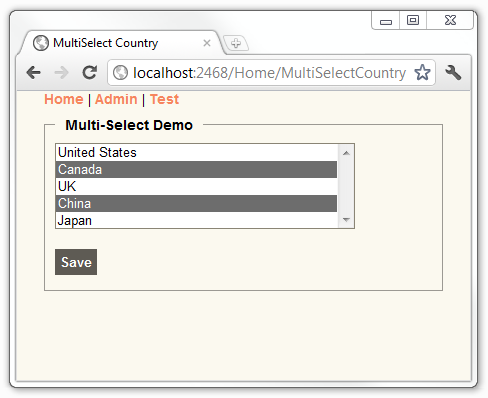This screenshot has height=398, width=488.
Task: Bookmark this page with the star icon
Action: click(x=422, y=72)
